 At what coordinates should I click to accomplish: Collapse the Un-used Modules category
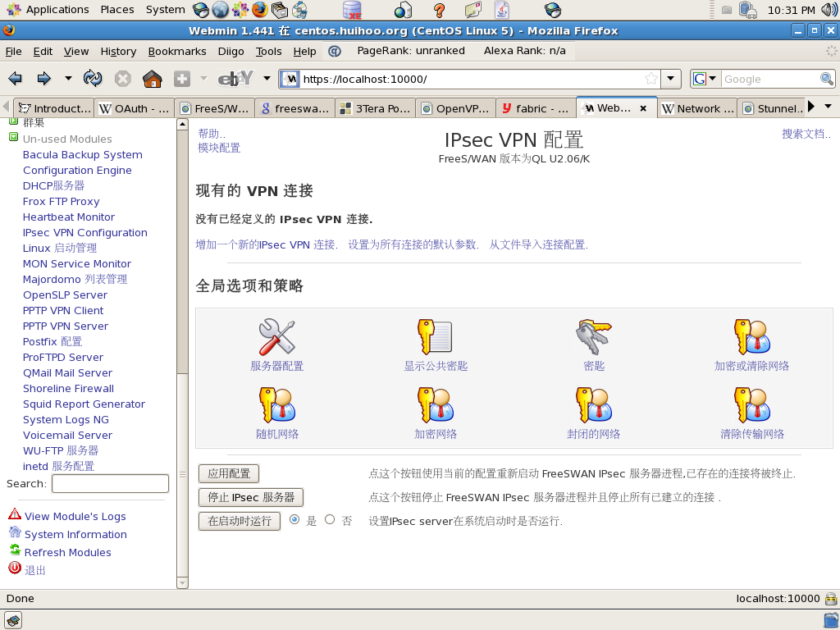[x=14, y=139]
